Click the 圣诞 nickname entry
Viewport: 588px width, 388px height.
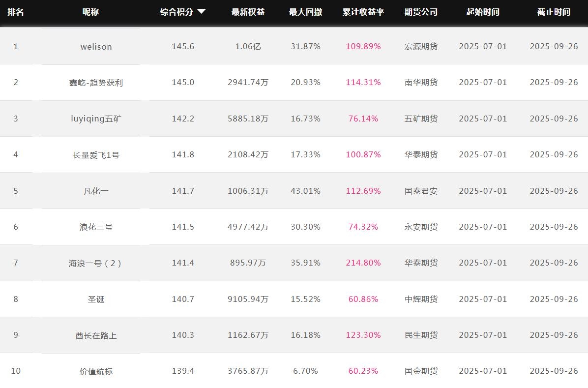96,299
